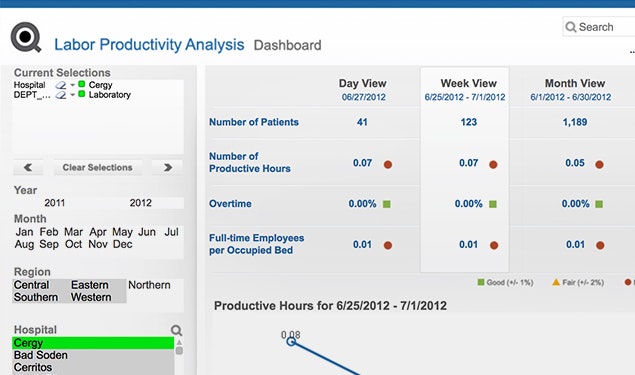Toggle the green Cergy selection indicator
Screen dimensions: 635x375
coord(81,84)
